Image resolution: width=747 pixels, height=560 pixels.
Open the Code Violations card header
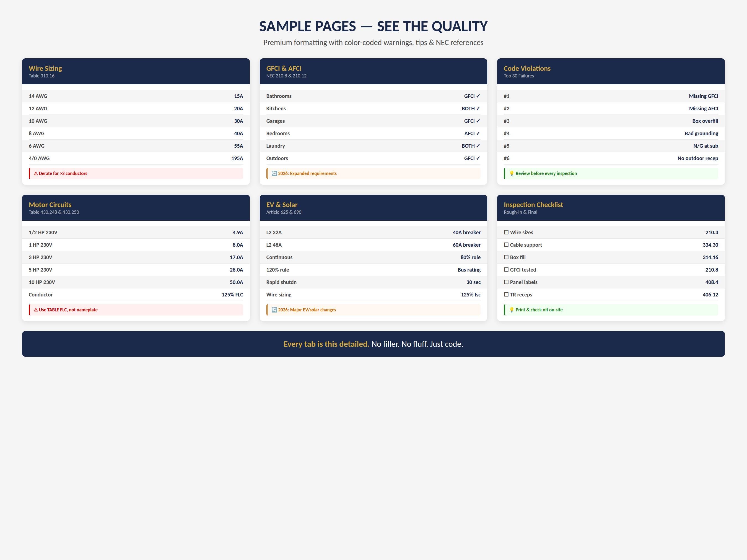(x=611, y=71)
